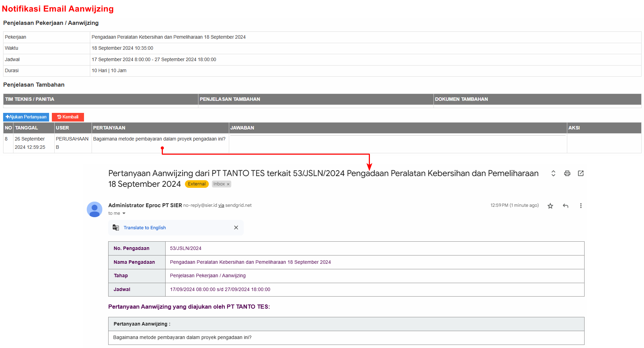Click the 'via' link beside sender address
The height and width of the screenshot is (348, 644).
[x=221, y=205]
